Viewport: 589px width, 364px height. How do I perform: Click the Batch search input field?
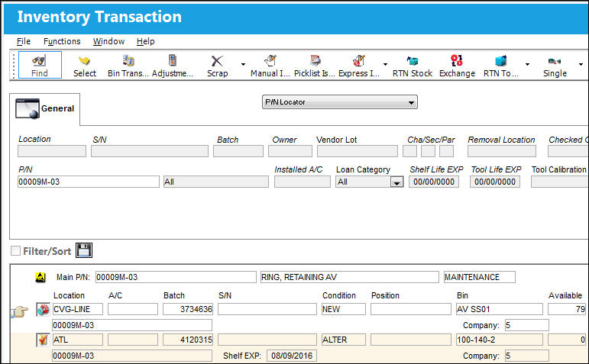238,151
